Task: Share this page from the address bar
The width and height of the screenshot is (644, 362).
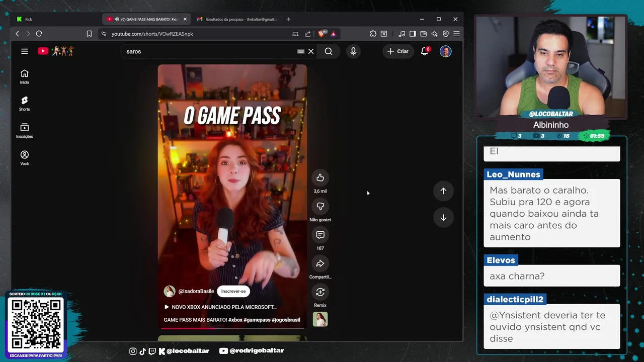Action: [x=307, y=34]
